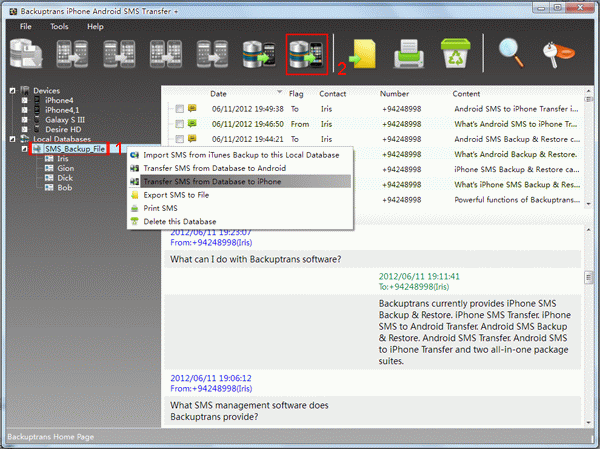Click the Flag column header

(x=296, y=94)
